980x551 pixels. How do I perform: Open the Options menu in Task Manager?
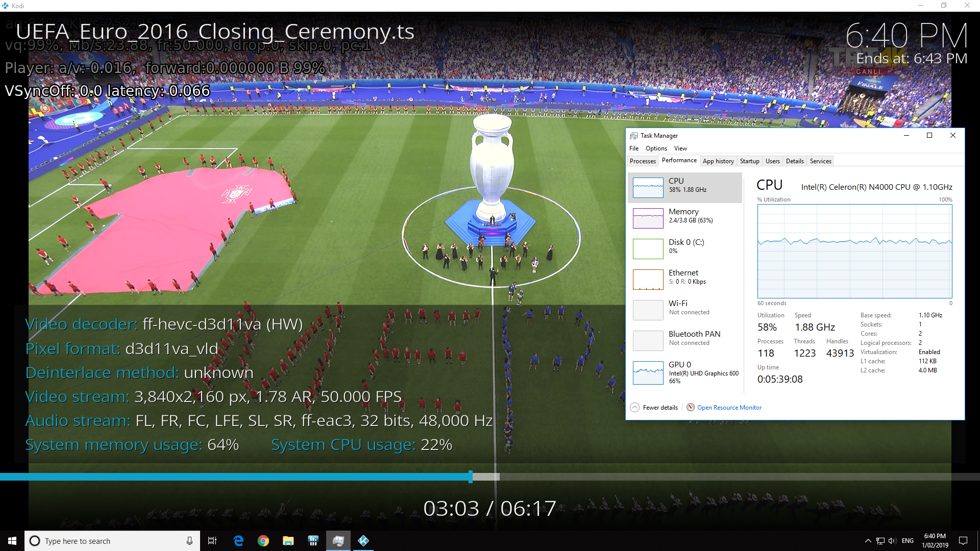tap(656, 148)
